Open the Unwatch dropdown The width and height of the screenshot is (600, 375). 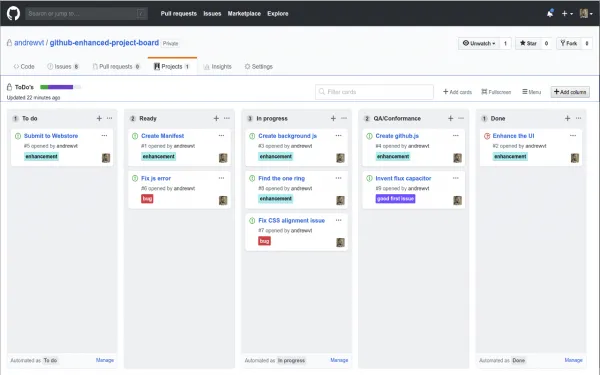[479, 43]
